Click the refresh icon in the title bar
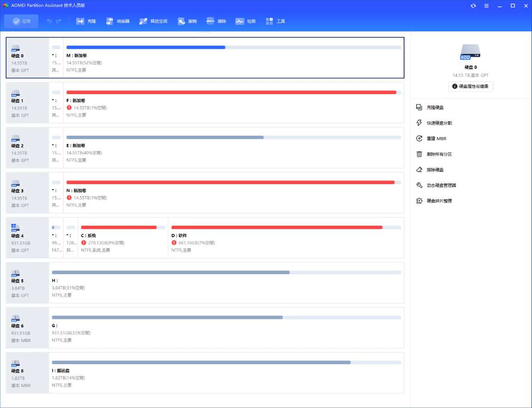The image size is (532, 408). [x=473, y=6]
